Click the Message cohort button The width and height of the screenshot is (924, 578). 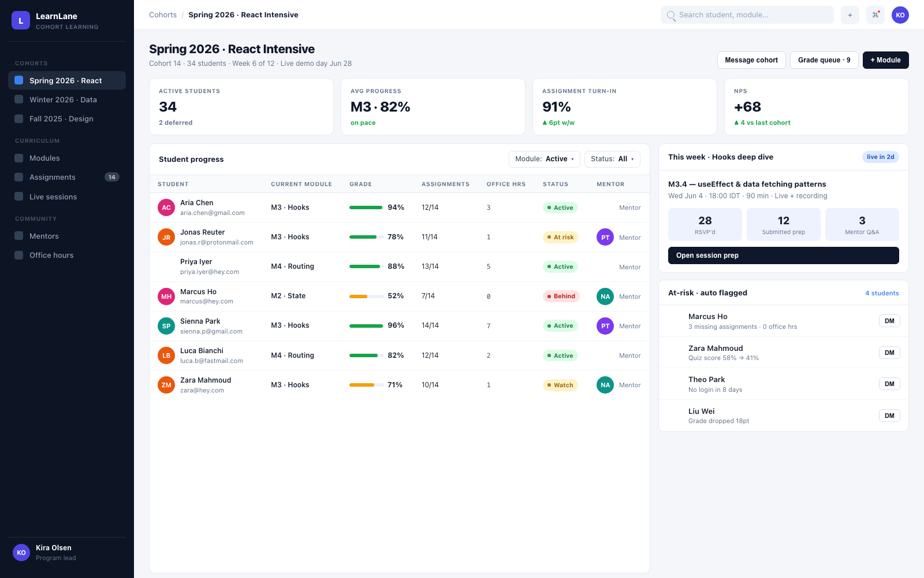point(751,60)
